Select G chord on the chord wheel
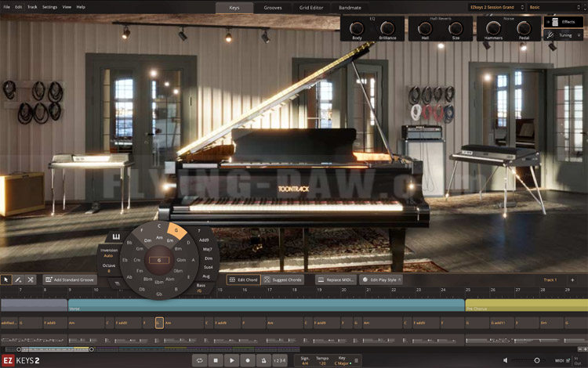This screenshot has height=368, width=588. (176, 230)
